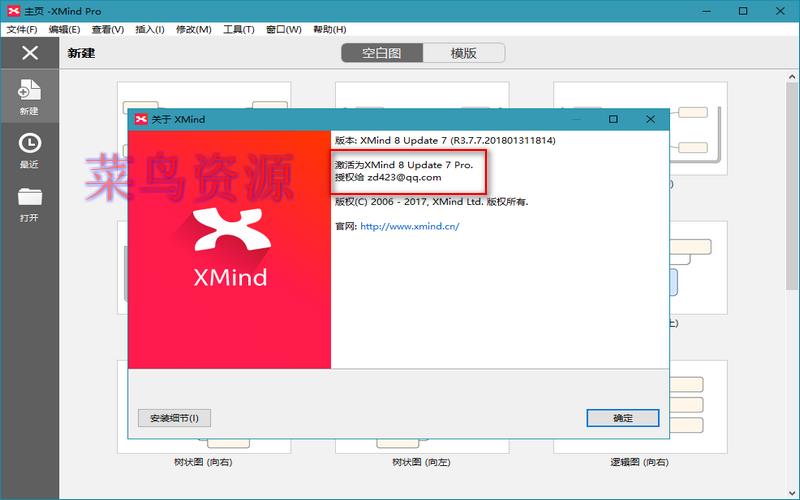
Task: Close the sidebar panel with the X icon
Action: pyautogui.click(x=30, y=53)
